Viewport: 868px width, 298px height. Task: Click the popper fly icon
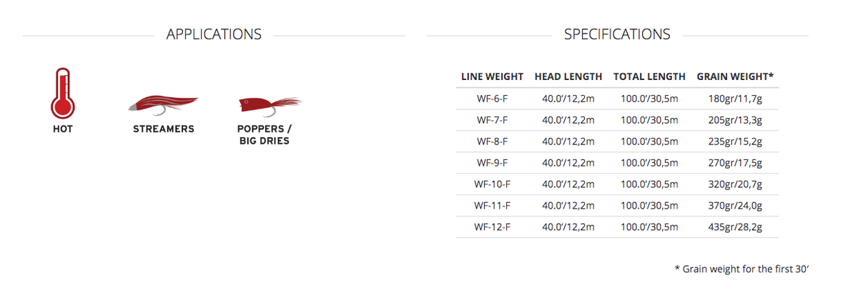pyautogui.click(x=269, y=104)
